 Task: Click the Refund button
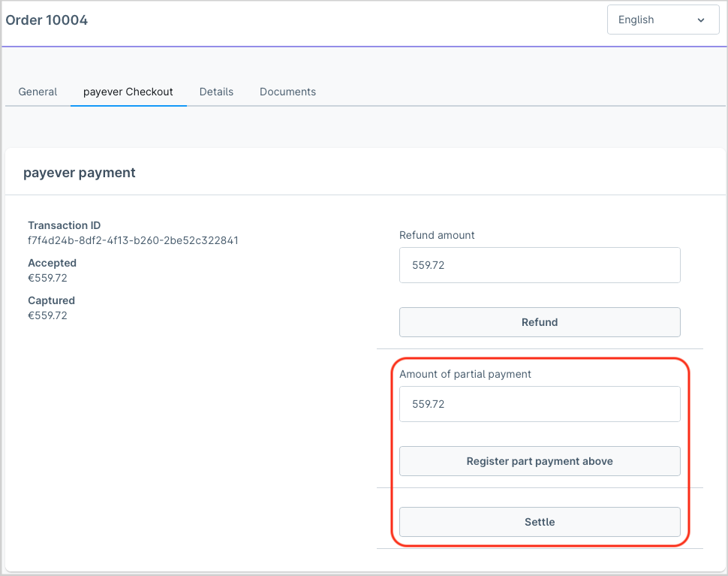pyautogui.click(x=540, y=322)
